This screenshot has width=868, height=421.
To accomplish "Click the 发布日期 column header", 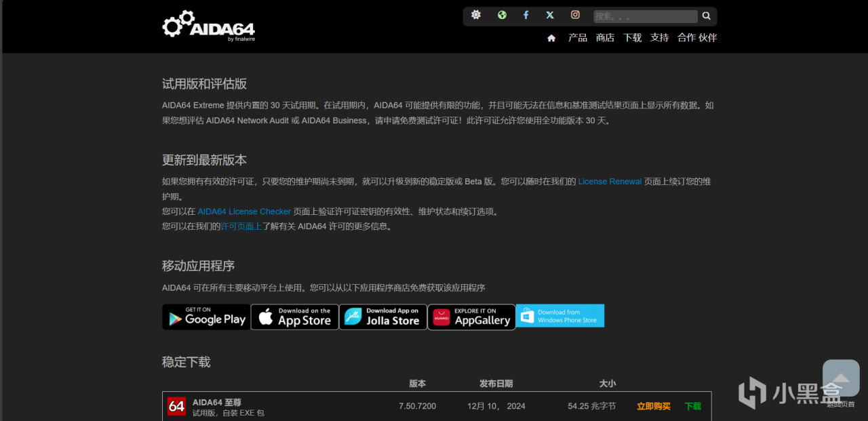I will pyautogui.click(x=496, y=384).
